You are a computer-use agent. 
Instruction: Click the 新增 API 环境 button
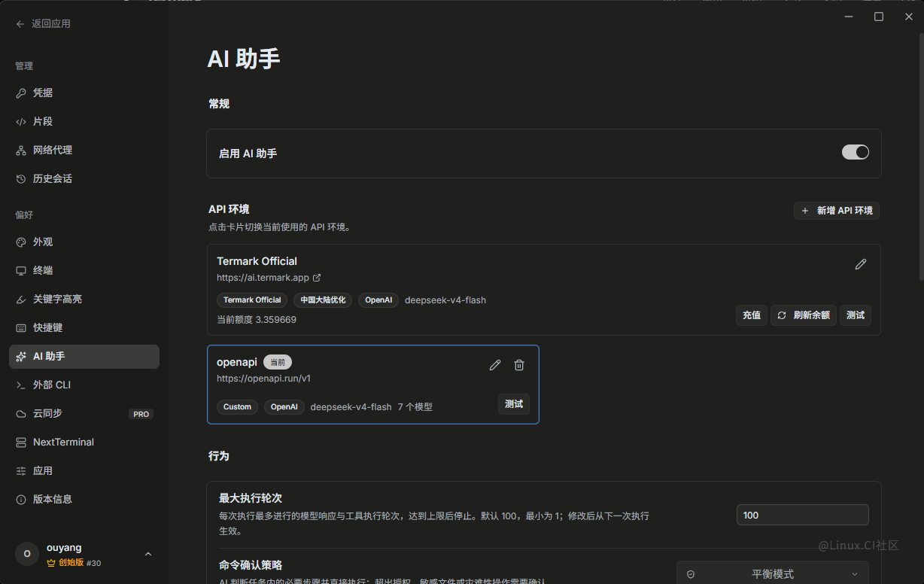[837, 211]
